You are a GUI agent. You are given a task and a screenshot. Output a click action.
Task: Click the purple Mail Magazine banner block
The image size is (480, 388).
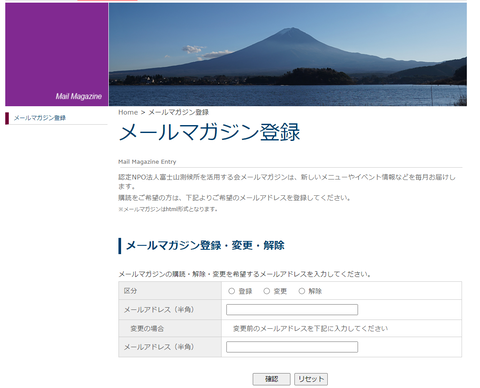[x=57, y=54]
